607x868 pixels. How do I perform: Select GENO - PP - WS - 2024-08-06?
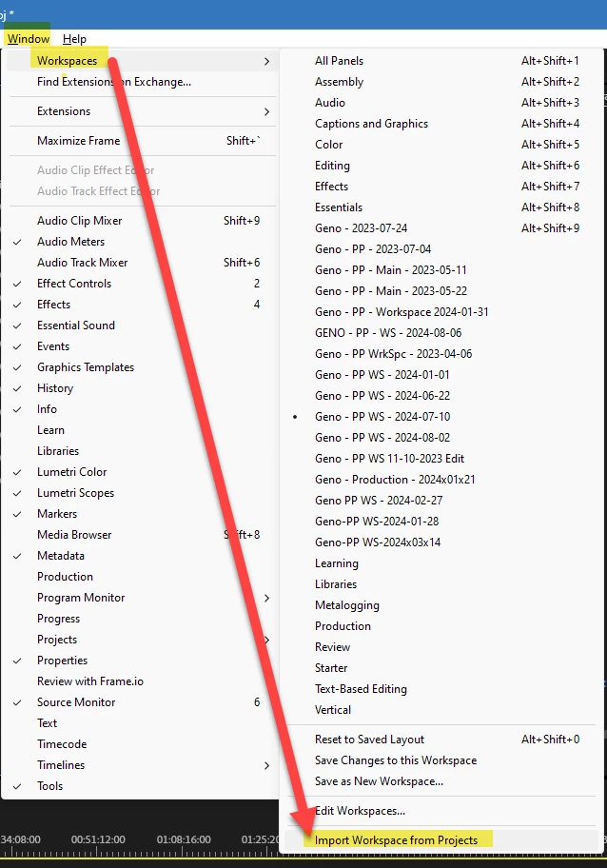[x=441, y=333]
